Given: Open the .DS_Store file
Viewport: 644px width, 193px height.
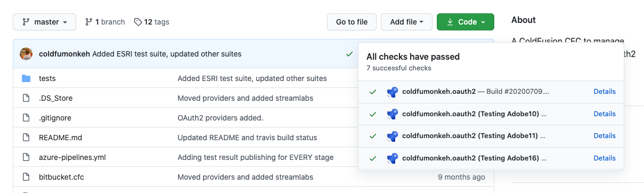Looking at the screenshot, I should 56,98.
